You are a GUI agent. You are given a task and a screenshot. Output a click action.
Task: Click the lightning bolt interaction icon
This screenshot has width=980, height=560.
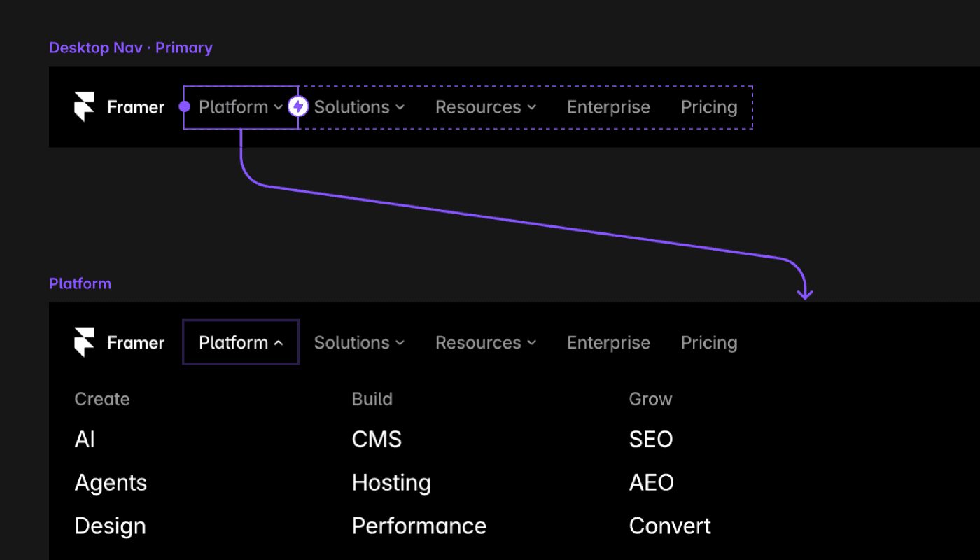(299, 107)
